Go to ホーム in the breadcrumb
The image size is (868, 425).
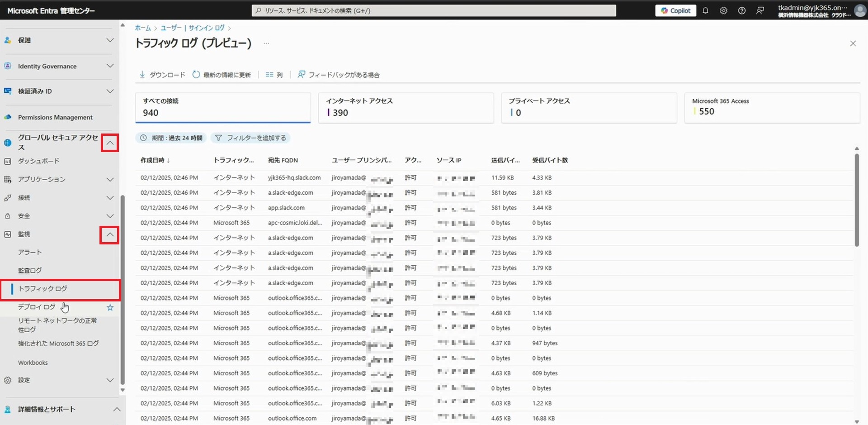143,28
